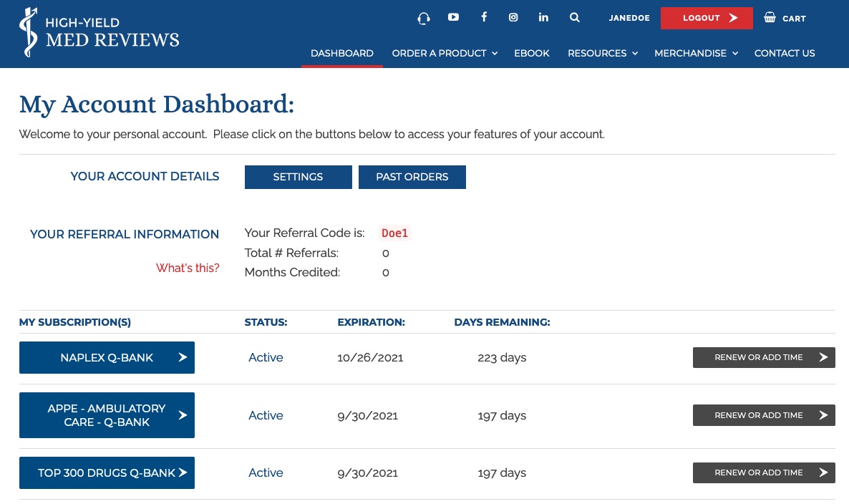The width and height of the screenshot is (849, 504).
Task: Click the arrow icon on NAPLEX renew button
Action: click(x=823, y=357)
